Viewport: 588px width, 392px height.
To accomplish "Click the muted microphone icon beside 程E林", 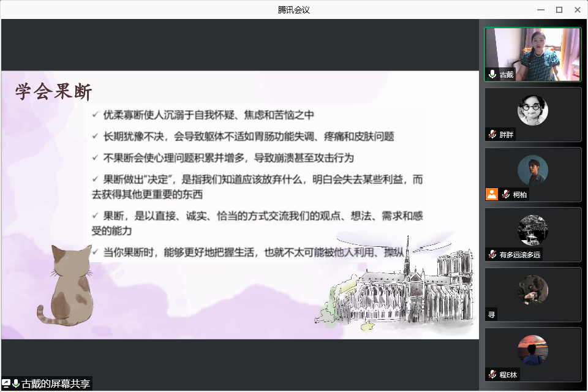I will pyautogui.click(x=492, y=374).
